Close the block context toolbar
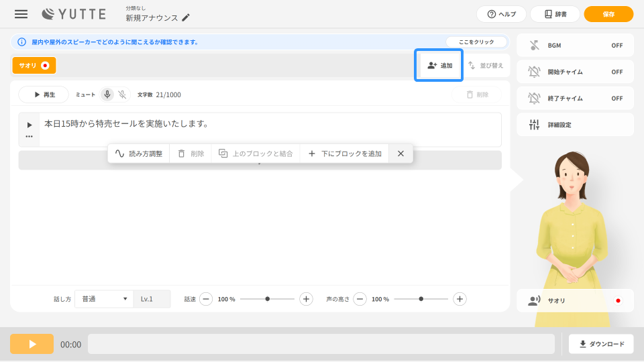644x362 pixels. tap(400, 154)
